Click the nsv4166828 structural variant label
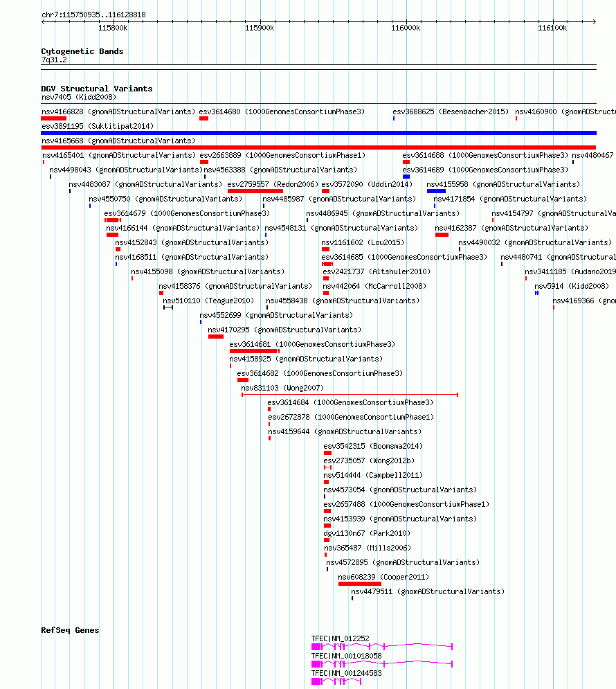This screenshot has height=689, width=616. (x=118, y=111)
